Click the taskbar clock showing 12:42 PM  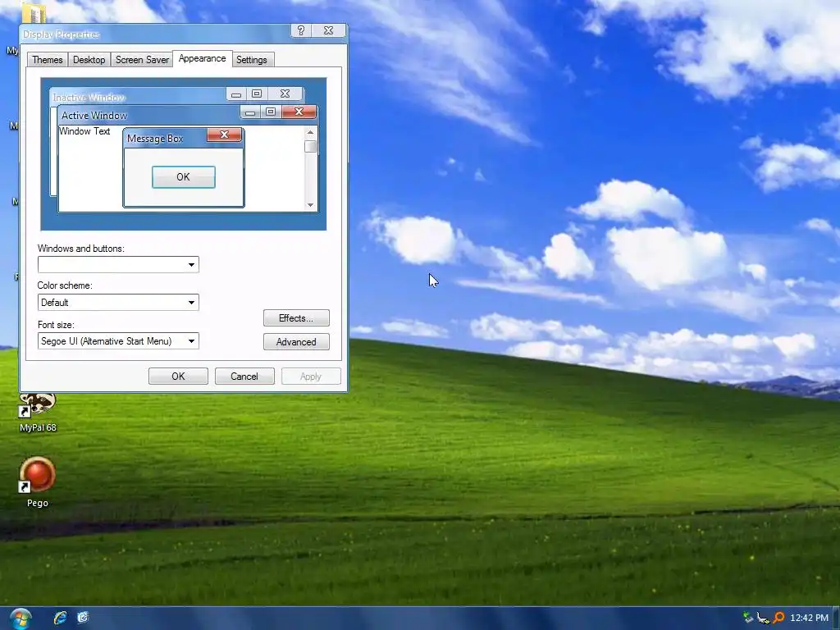(809, 618)
